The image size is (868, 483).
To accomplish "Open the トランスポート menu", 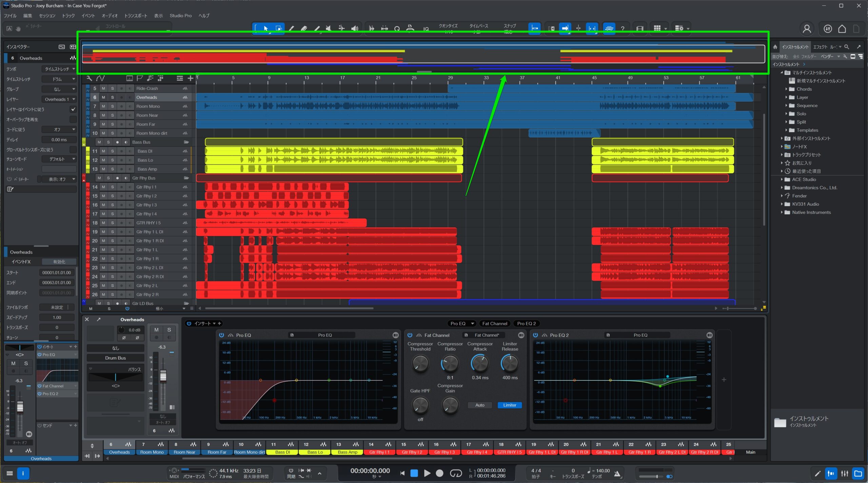I will tap(136, 16).
